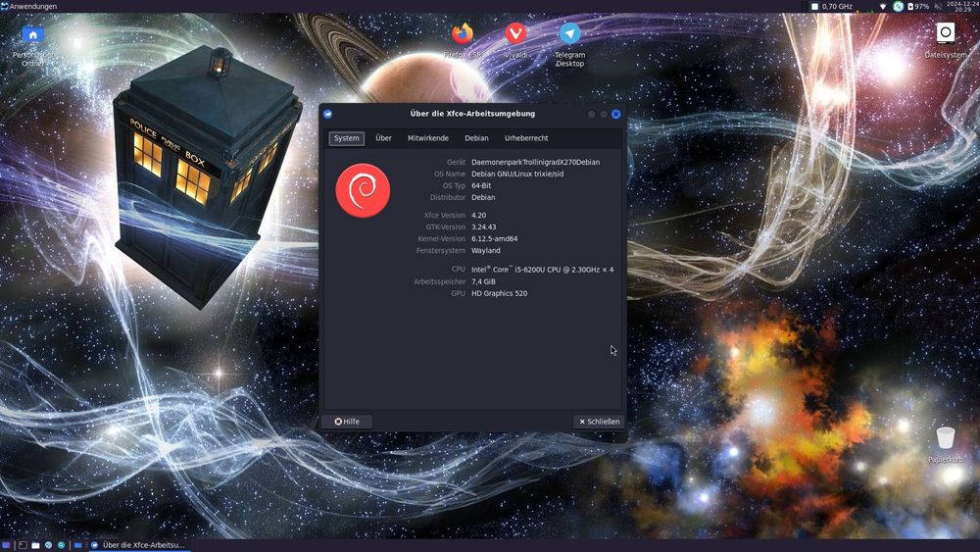Screen dimensions: 980x552
Task: Click the Debian swirl logo
Action: coord(363,190)
